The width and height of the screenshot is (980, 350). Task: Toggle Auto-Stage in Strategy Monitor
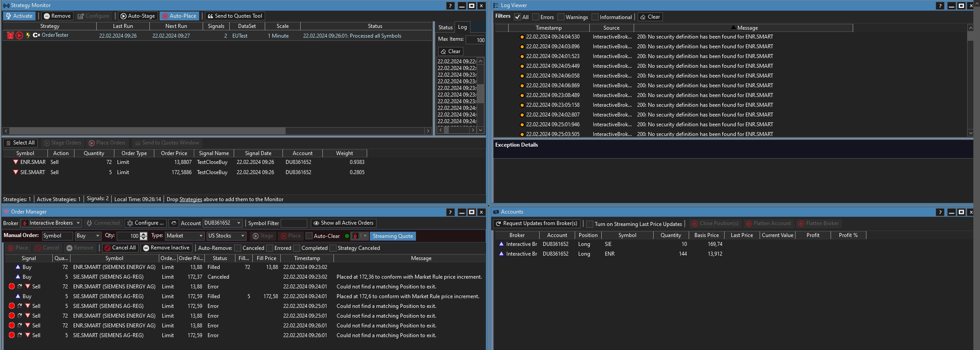click(137, 16)
